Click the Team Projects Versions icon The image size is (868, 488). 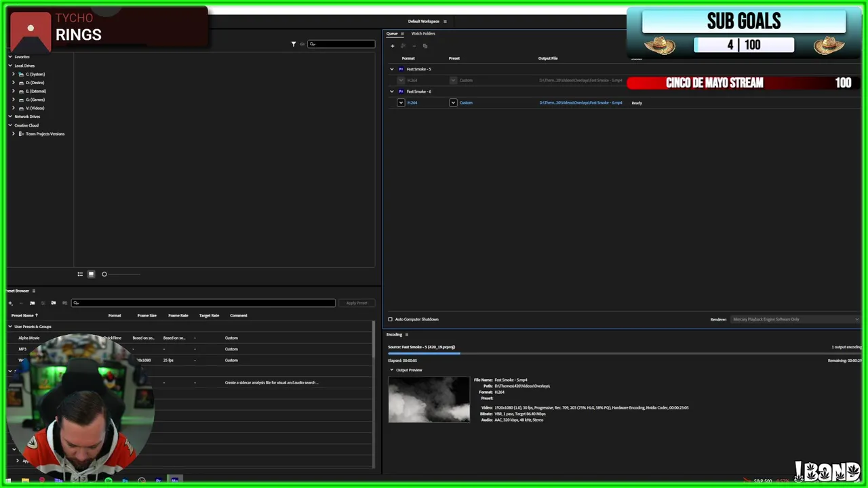pos(21,134)
